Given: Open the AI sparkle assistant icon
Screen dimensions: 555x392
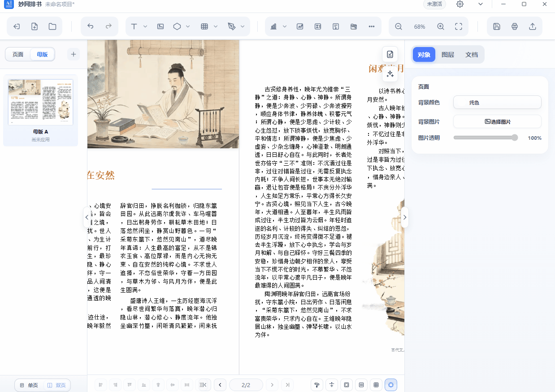Looking at the screenshot, I should (x=390, y=74).
